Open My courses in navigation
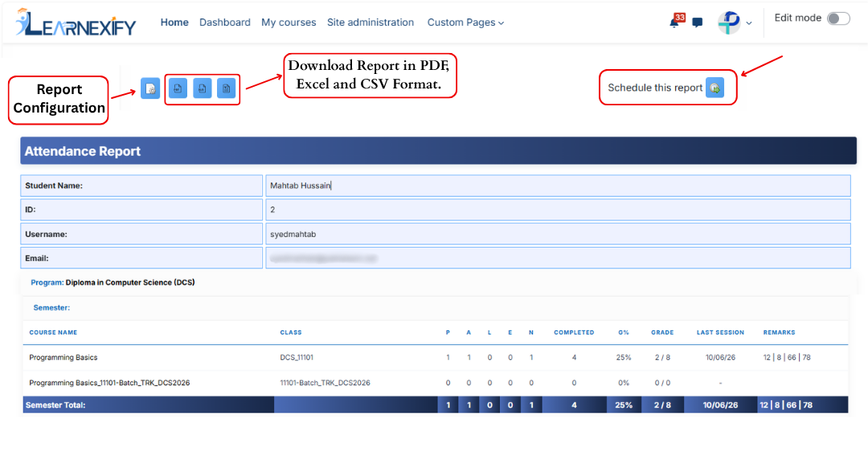The height and width of the screenshot is (455, 868). (289, 23)
